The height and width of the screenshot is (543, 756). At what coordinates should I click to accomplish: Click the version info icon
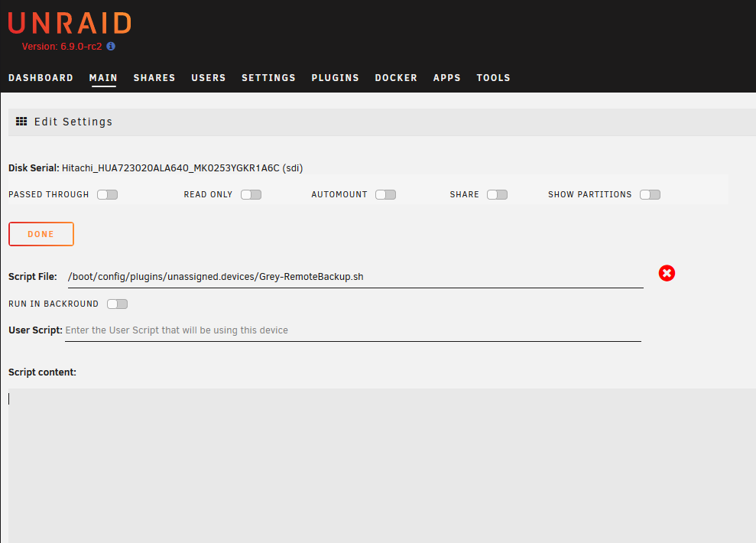tap(111, 47)
